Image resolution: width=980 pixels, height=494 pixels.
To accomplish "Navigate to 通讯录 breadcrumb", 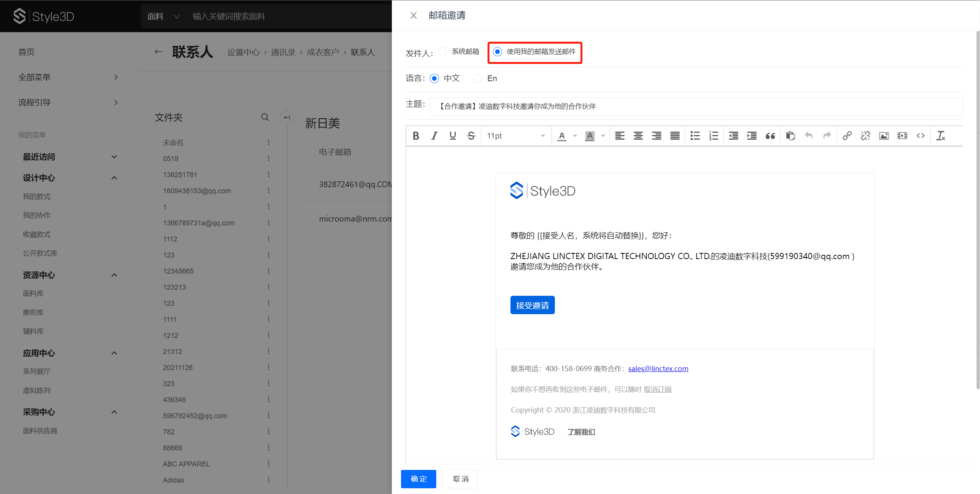I will [x=283, y=52].
